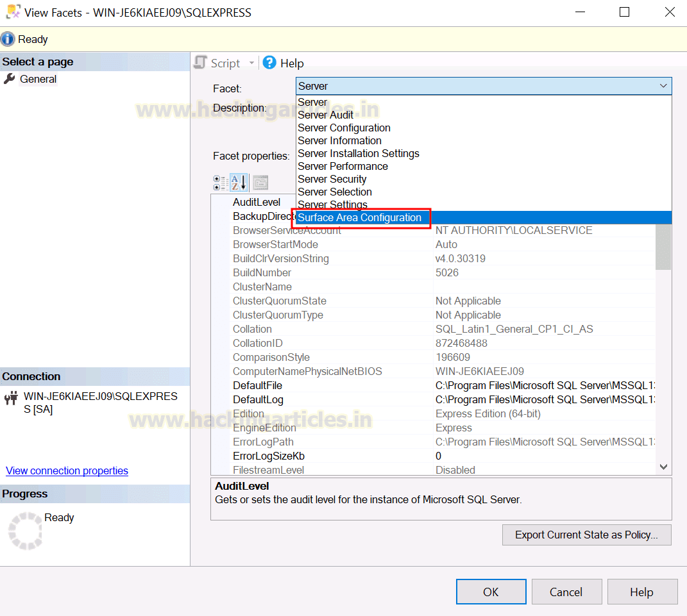Viewport: 687px width, 616px height.
Task: Confirm with the OK button
Action: 491,592
